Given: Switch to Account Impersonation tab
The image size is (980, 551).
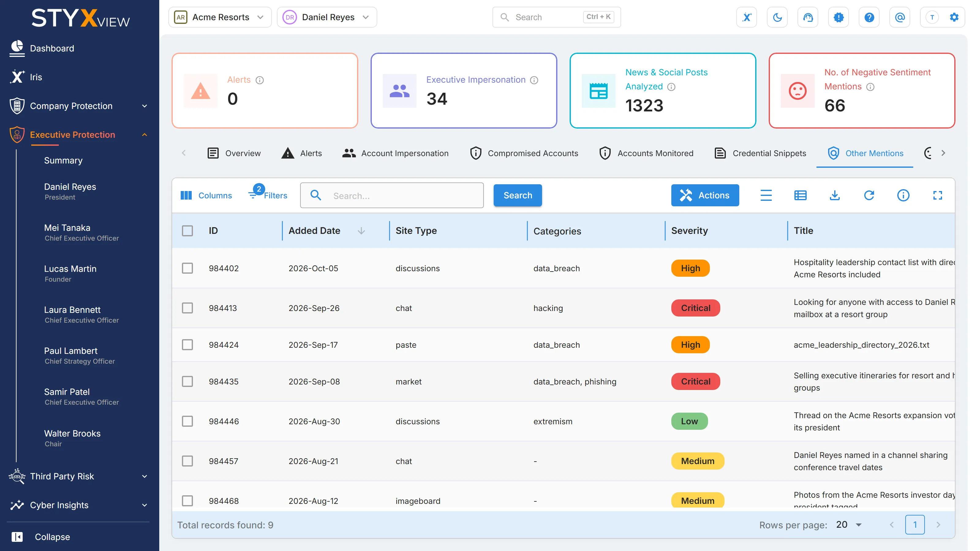Looking at the screenshot, I should [x=395, y=153].
